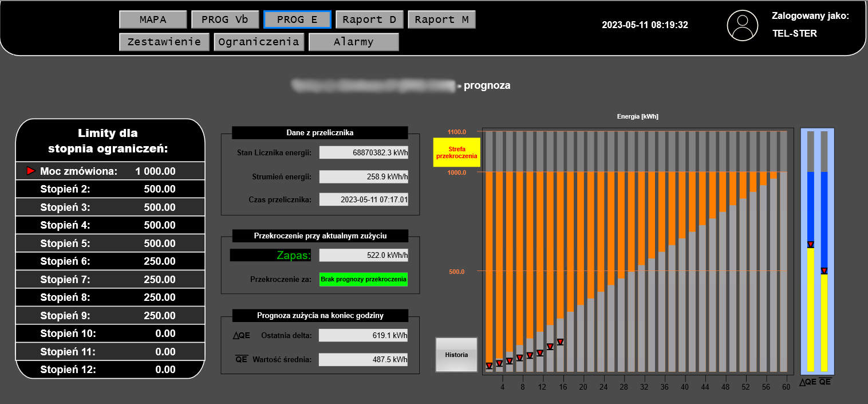The width and height of the screenshot is (868, 404).
Task: Open the Alarmy screen
Action: [353, 42]
